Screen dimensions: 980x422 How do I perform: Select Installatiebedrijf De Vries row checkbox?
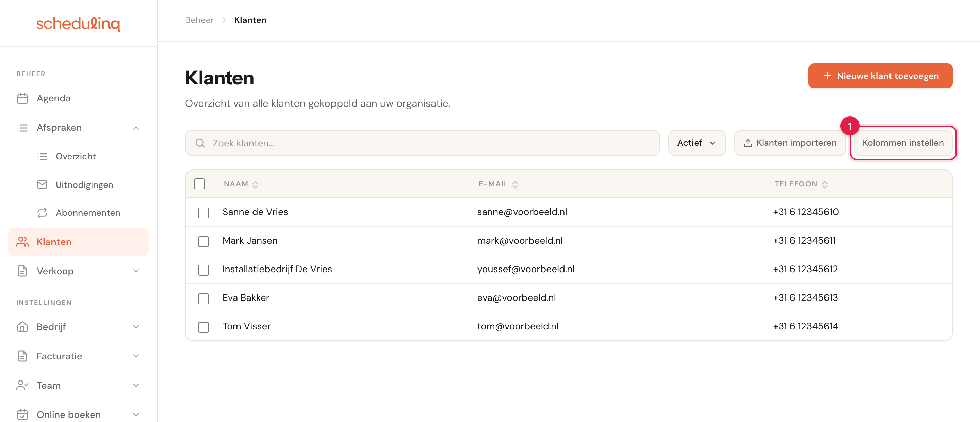(203, 270)
